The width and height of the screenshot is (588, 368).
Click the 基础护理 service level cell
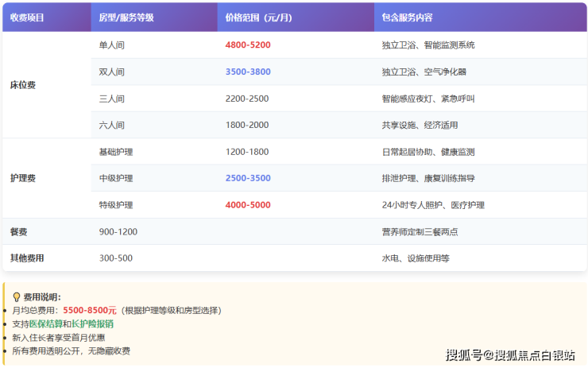[x=116, y=152]
